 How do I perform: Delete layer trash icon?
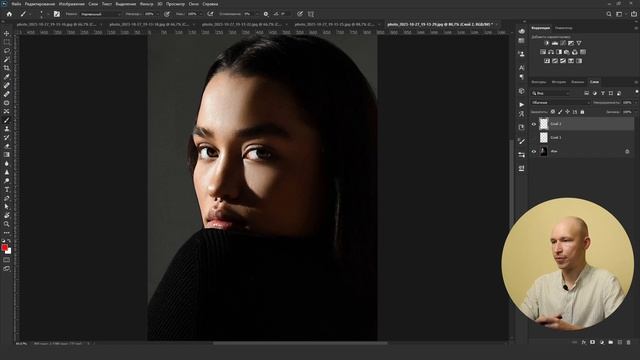(629, 342)
